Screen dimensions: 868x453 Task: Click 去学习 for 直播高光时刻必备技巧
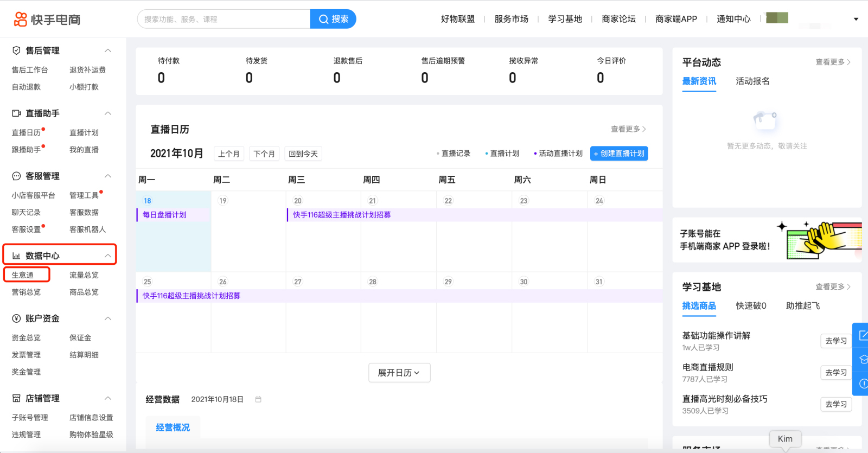[836, 404]
